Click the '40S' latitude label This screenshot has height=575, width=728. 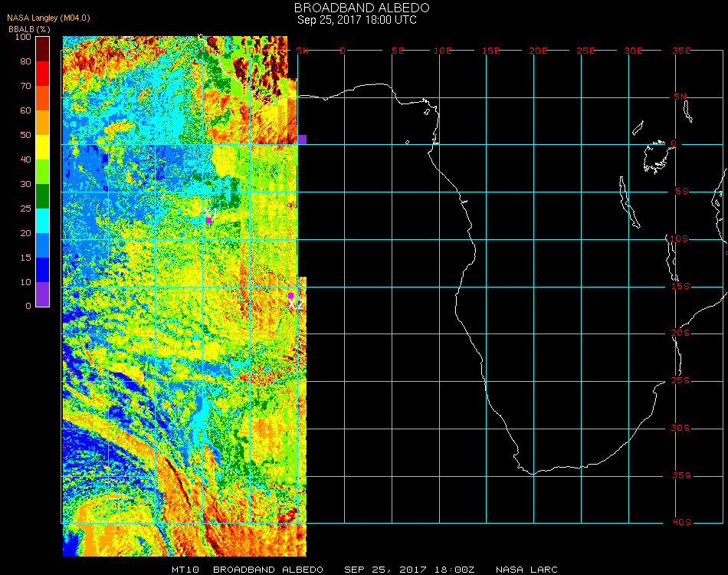point(681,523)
